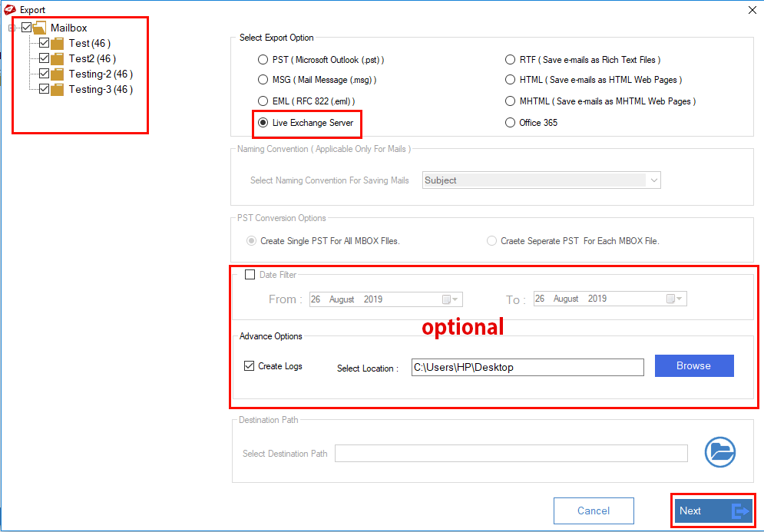Click the Test (46) folder icon
This screenshot has width=764, height=532.
click(58, 44)
